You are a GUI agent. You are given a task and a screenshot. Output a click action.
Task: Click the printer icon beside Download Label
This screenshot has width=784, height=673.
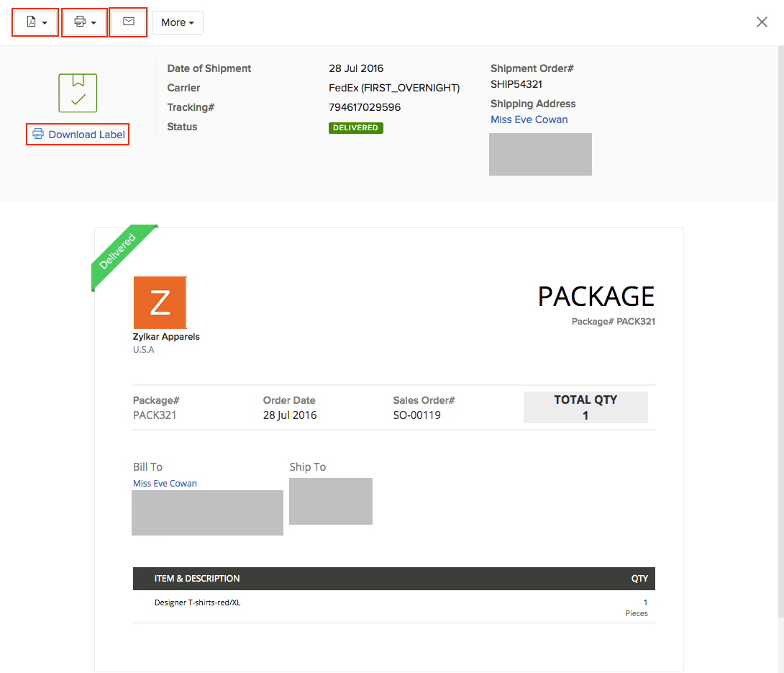[x=37, y=134]
